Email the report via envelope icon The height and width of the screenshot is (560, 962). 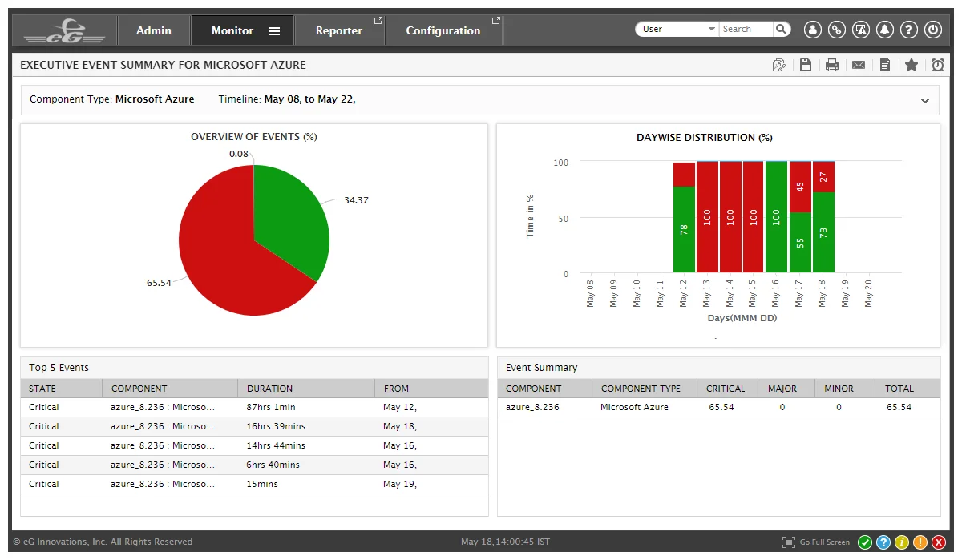click(859, 65)
